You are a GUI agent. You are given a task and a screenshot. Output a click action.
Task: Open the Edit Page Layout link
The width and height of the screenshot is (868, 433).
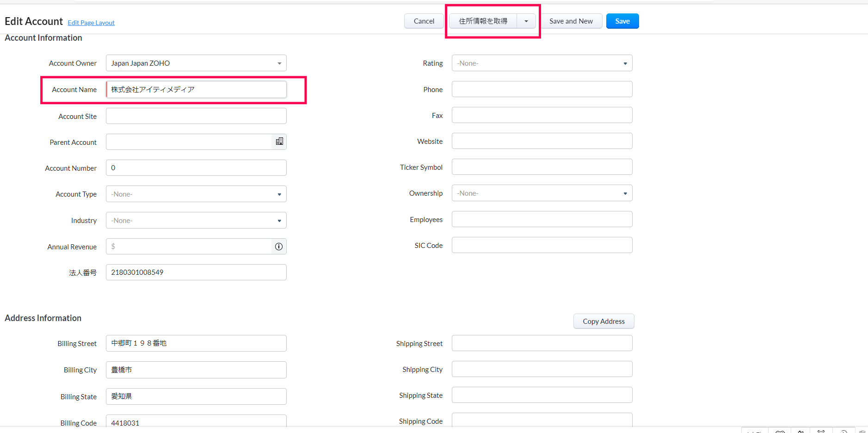point(91,23)
